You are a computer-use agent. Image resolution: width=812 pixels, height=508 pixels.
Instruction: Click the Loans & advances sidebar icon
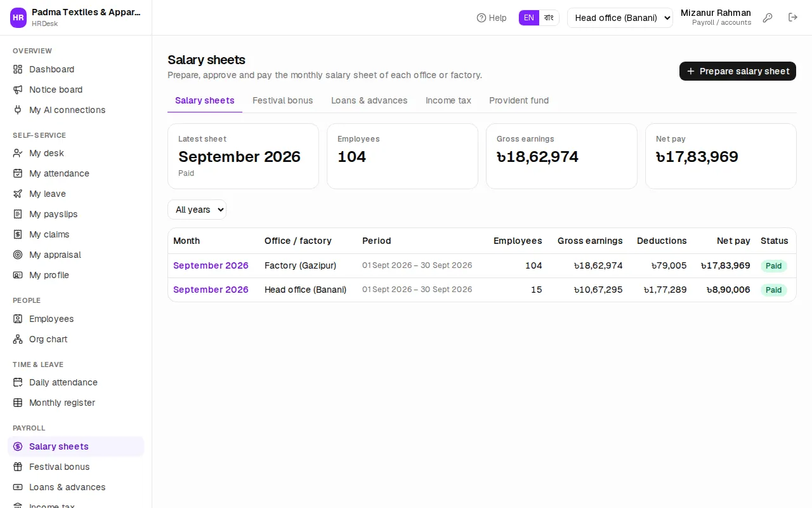18,487
